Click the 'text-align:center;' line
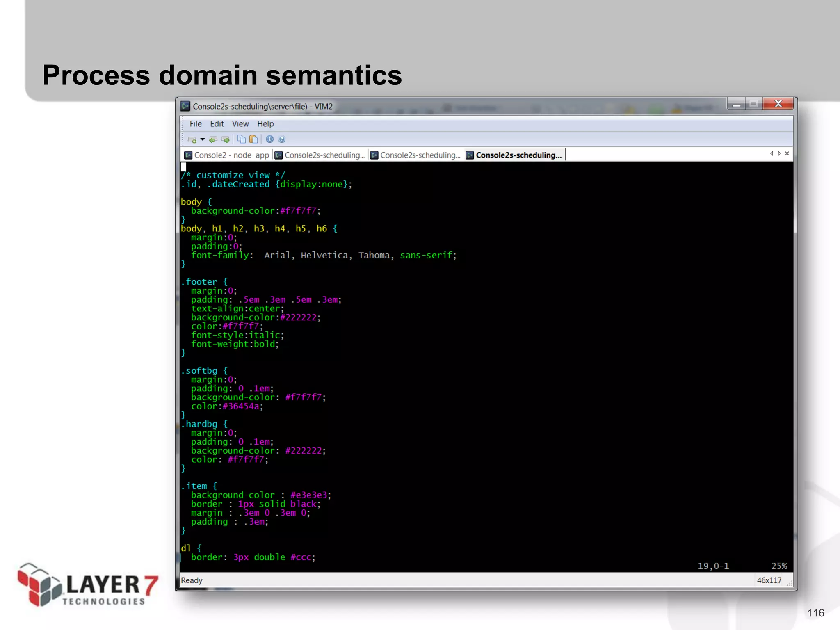The image size is (840, 630). pos(237,308)
